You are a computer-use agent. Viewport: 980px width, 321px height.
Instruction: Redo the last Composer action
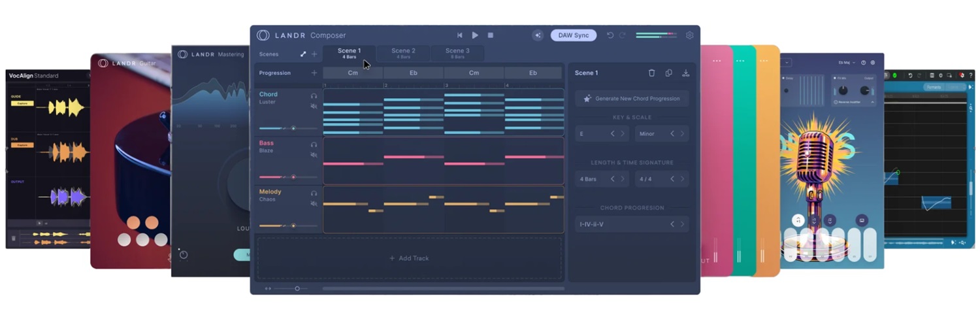pos(622,35)
